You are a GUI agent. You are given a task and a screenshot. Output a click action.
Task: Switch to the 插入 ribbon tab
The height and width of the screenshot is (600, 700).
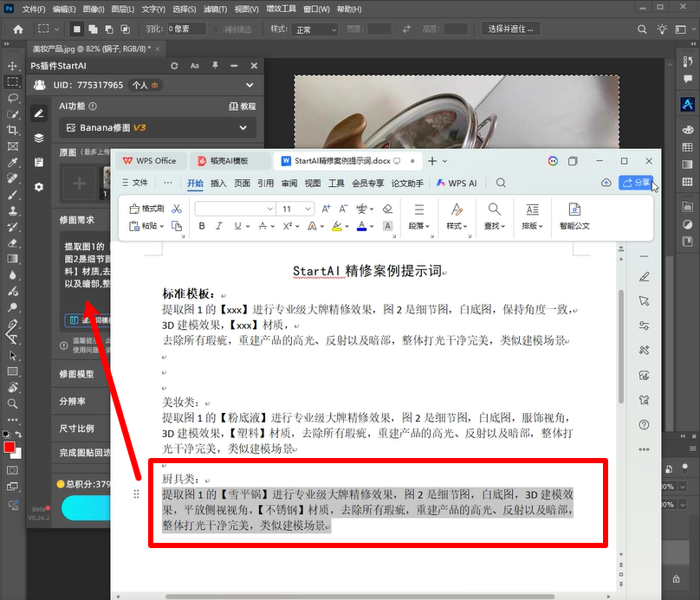click(x=218, y=183)
